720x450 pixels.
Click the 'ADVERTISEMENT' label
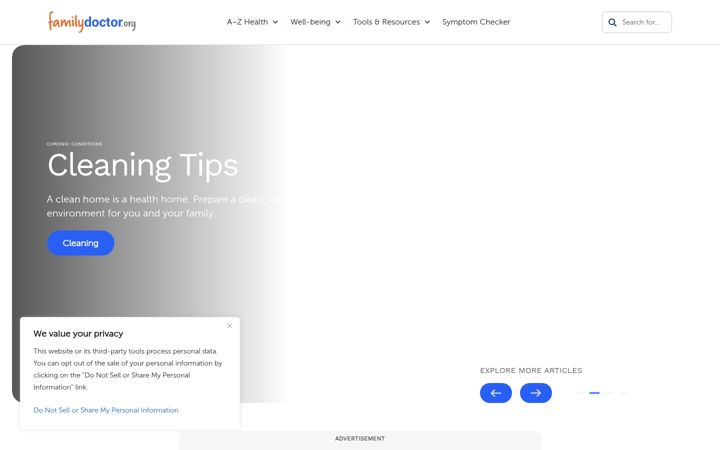[360, 439]
